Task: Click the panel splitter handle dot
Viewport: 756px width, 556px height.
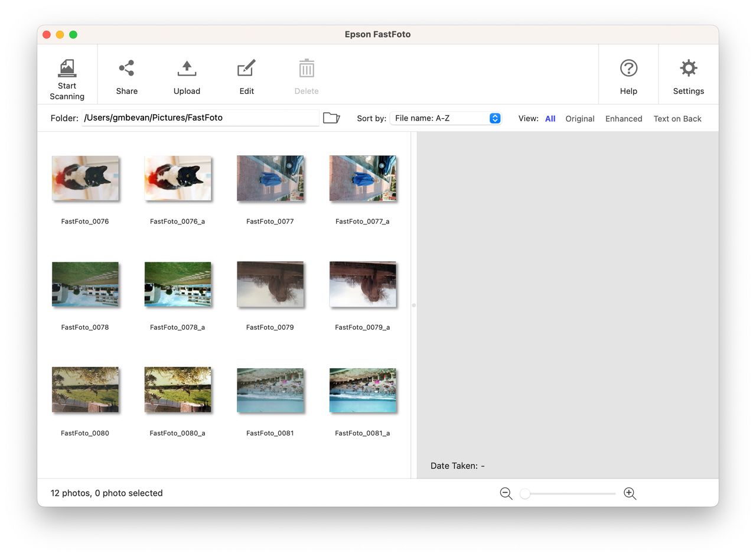Action: 413,305
